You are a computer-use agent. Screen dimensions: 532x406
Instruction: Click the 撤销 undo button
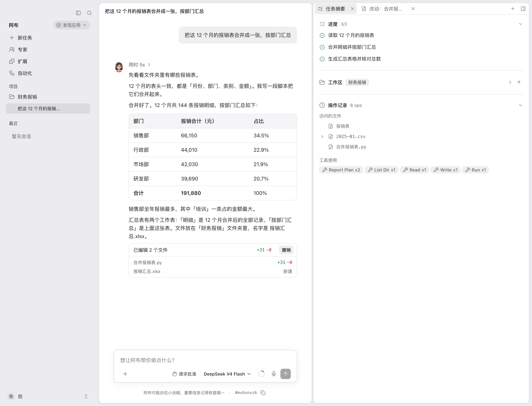pyautogui.click(x=286, y=250)
